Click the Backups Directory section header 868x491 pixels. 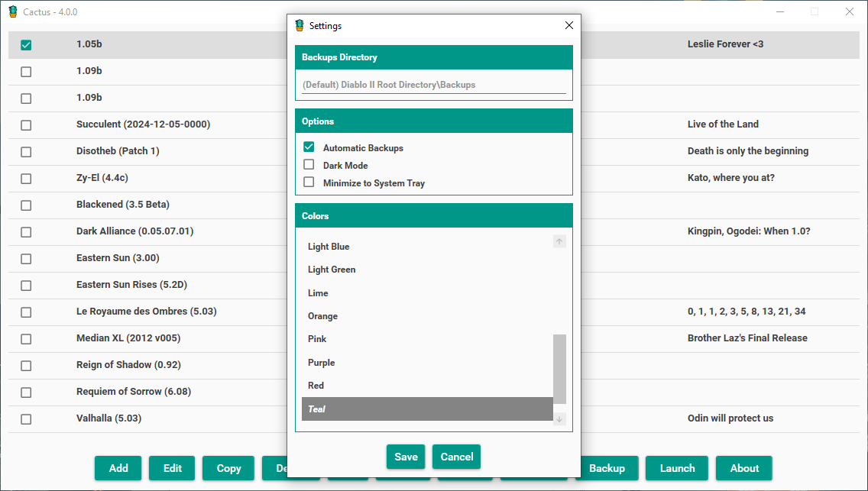click(x=434, y=57)
